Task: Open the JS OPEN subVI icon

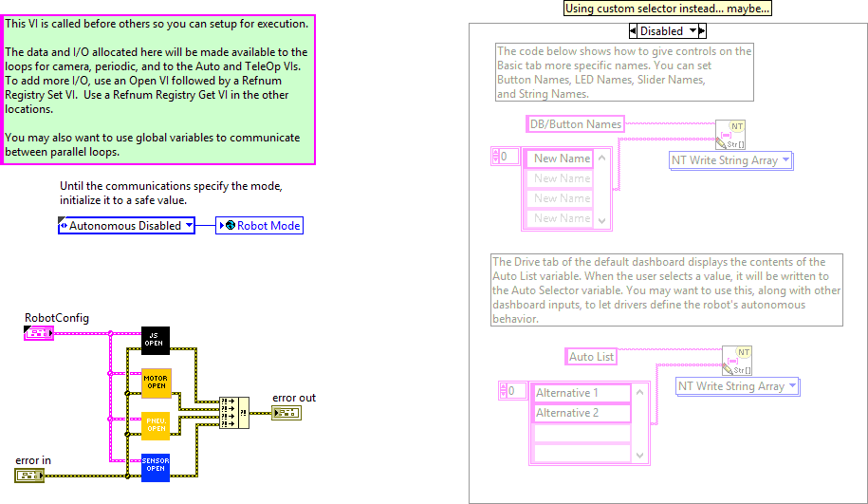Action: click(x=156, y=339)
